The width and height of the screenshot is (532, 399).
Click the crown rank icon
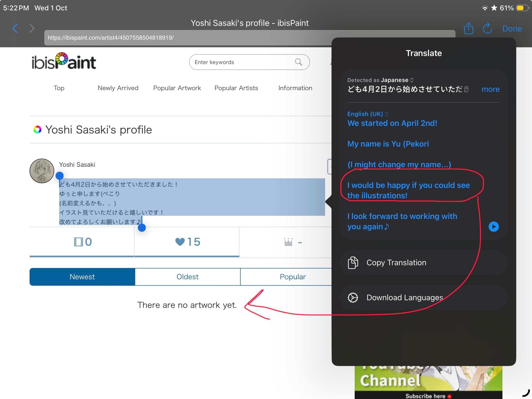click(x=288, y=242)
